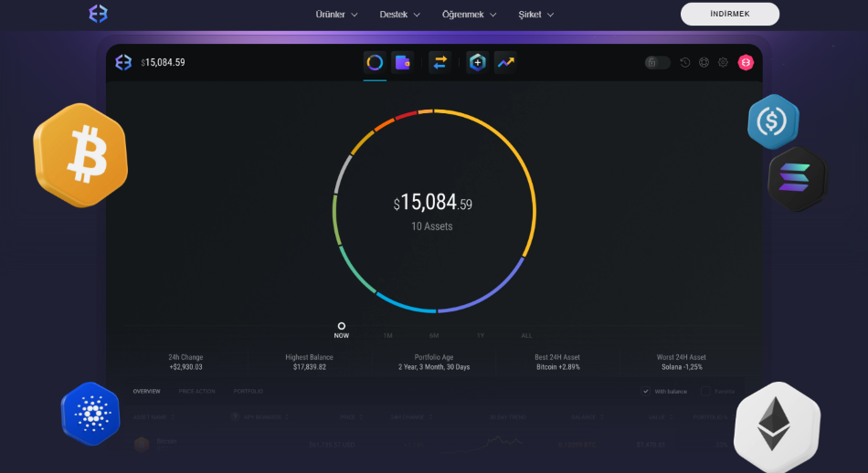Image resolution: width=868 pixels, height=473 pixels.
Task: Click the 10 Assets label in the ring
Action: 432,226
